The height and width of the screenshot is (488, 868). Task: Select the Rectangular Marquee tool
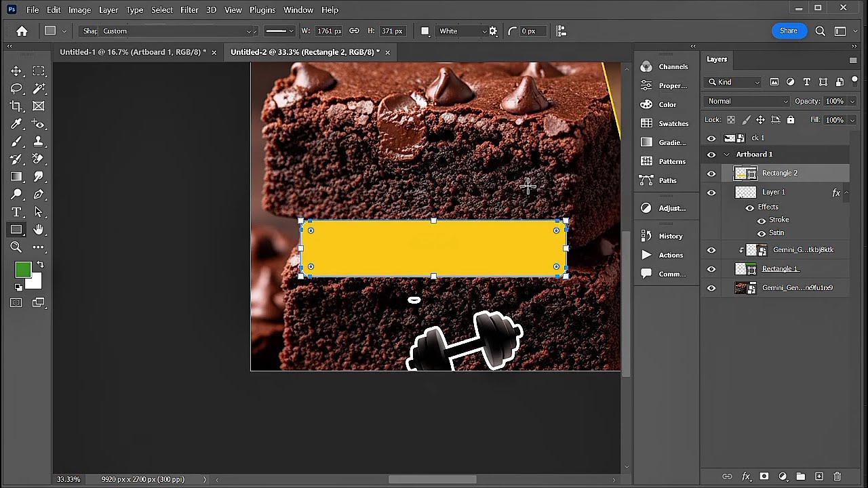point(39,71)
